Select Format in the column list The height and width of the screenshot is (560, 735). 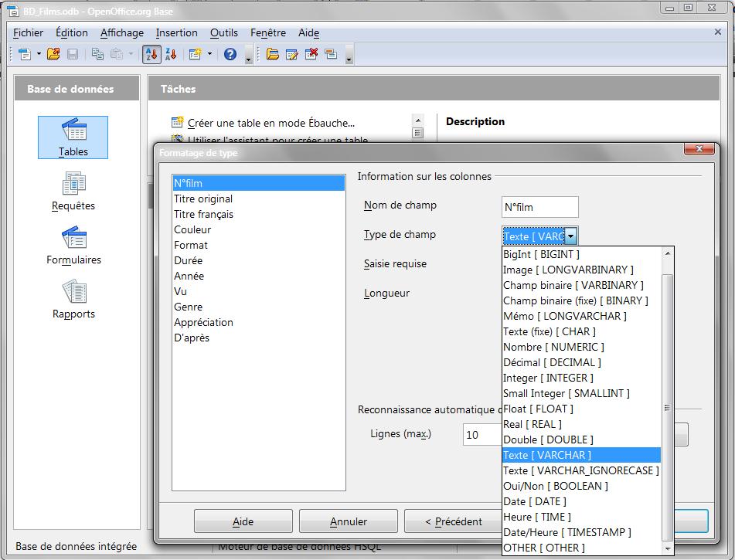pos(258,245)
